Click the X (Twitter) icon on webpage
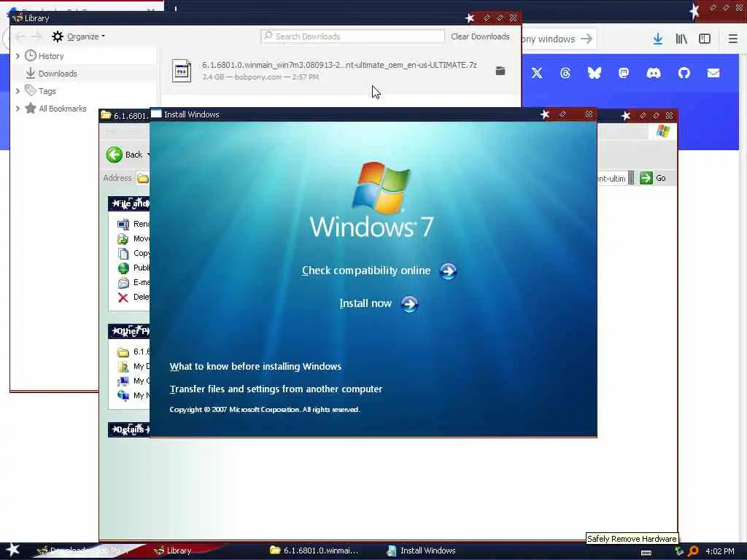747x560 pixels. [537, 73]
